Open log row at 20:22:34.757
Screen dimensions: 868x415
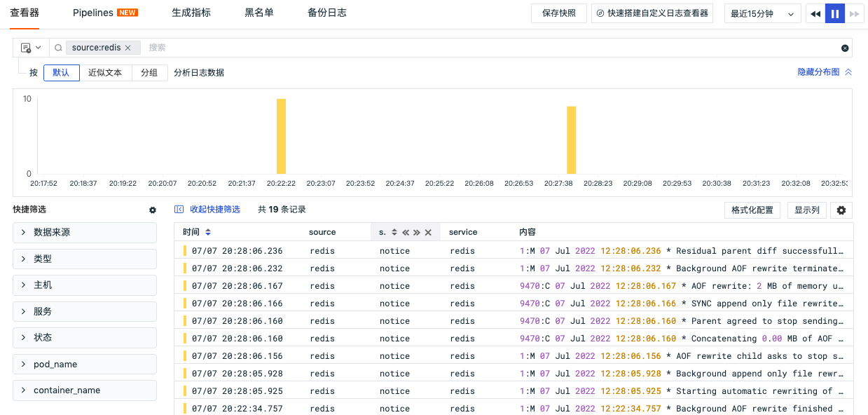514,409
